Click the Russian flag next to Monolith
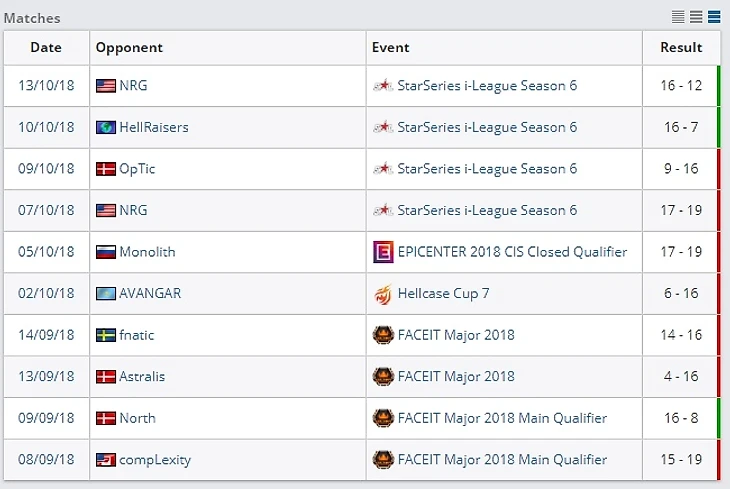 tap(106, 252)
